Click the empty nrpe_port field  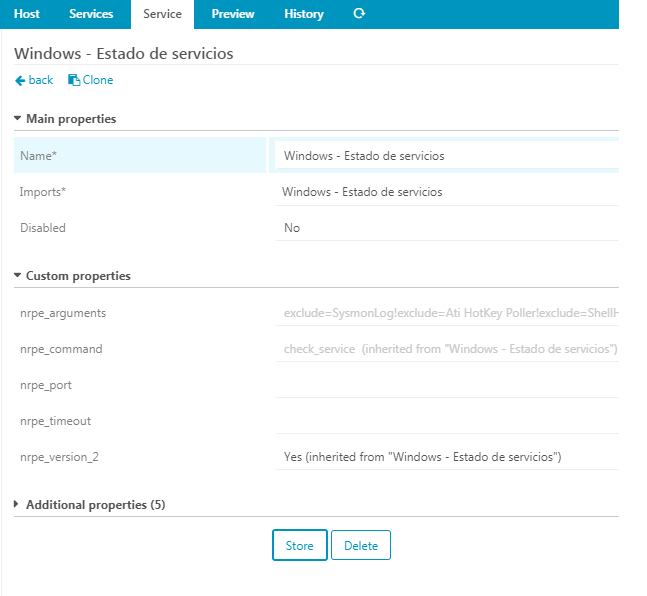[x=447, y=385]
